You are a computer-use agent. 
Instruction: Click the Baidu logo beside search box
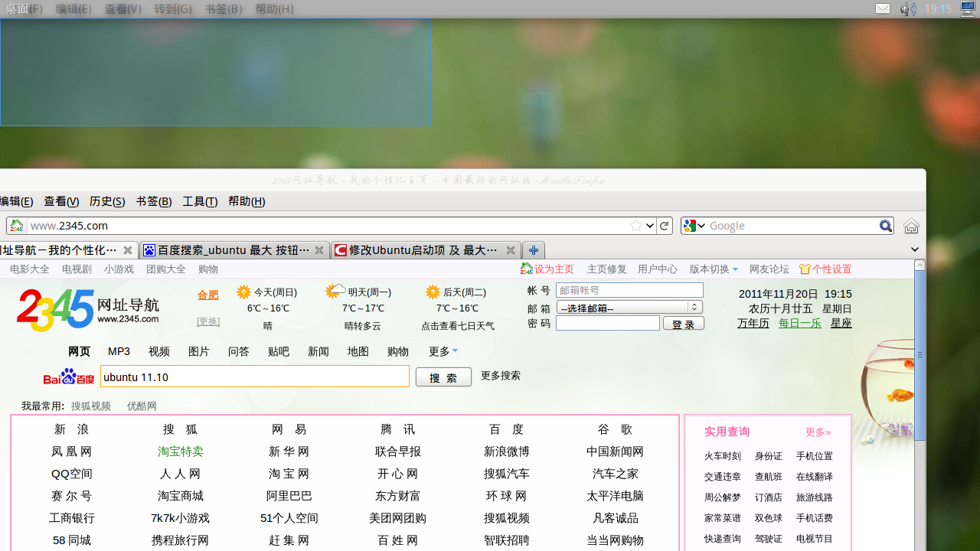(x=69, y=377)
